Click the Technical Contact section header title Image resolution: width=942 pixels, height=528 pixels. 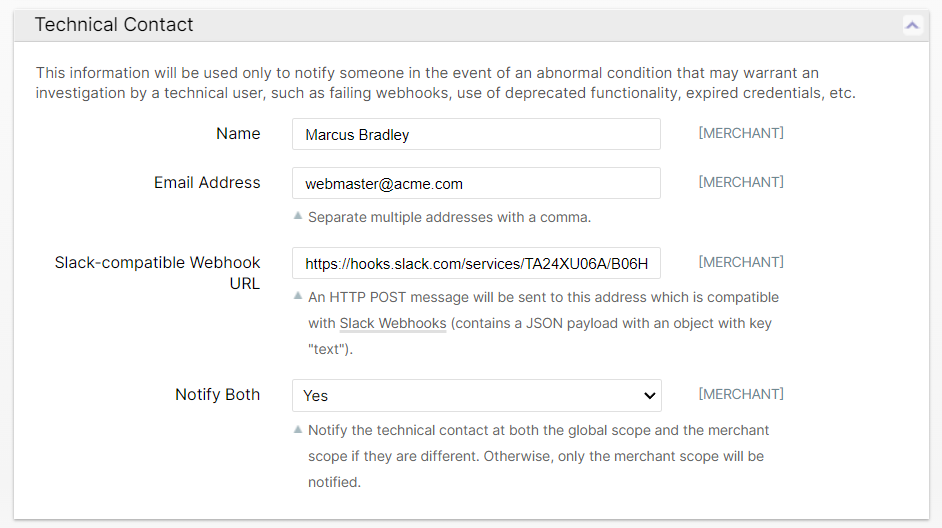click(114, 25)
